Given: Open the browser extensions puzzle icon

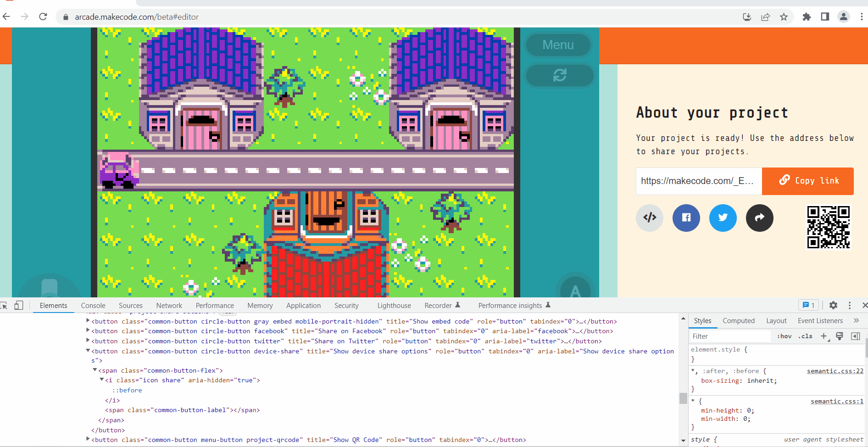Looking at the screenshot, I should click(x=807, y=17).
